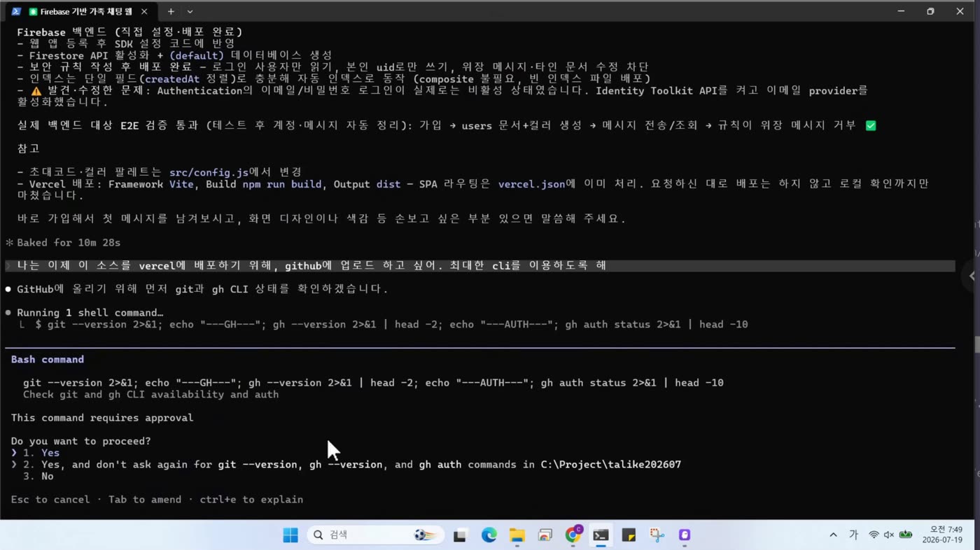Maximize the terminal window
980x550 pixels.
pyautogui.click(x=930, y=11)
